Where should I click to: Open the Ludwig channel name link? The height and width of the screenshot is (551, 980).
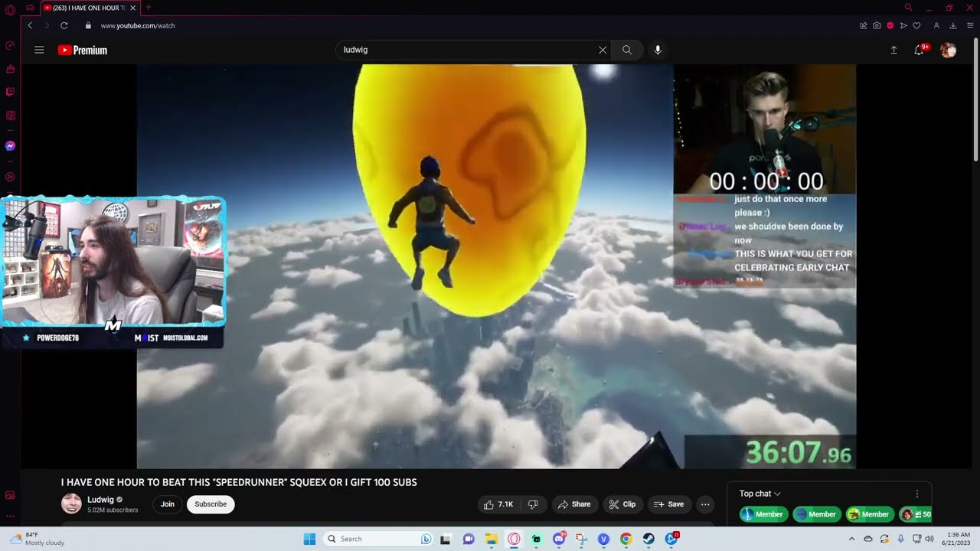coord(100,500)
